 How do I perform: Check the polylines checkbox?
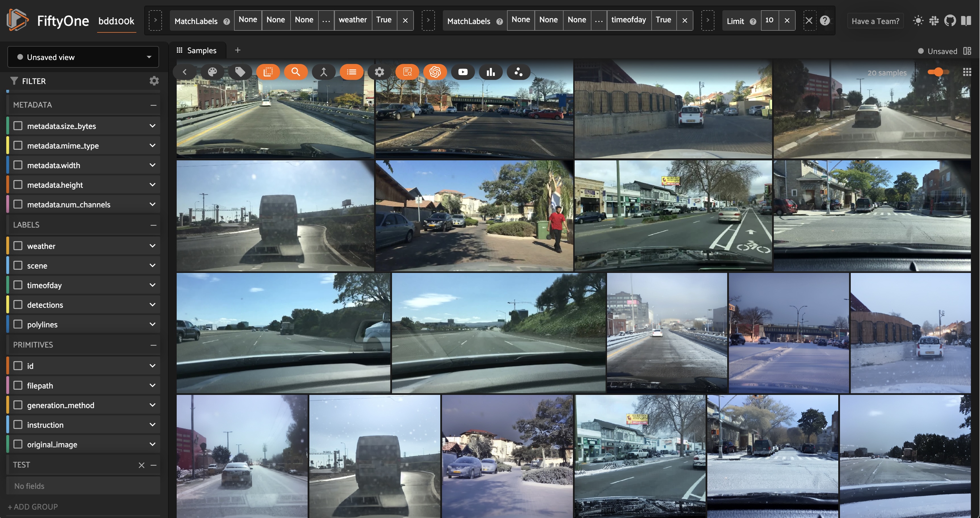18,324
